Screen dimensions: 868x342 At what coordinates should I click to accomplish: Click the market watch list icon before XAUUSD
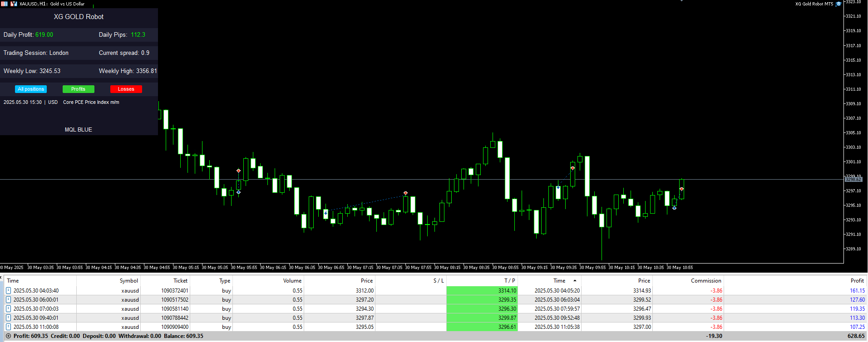pos(4,4)
